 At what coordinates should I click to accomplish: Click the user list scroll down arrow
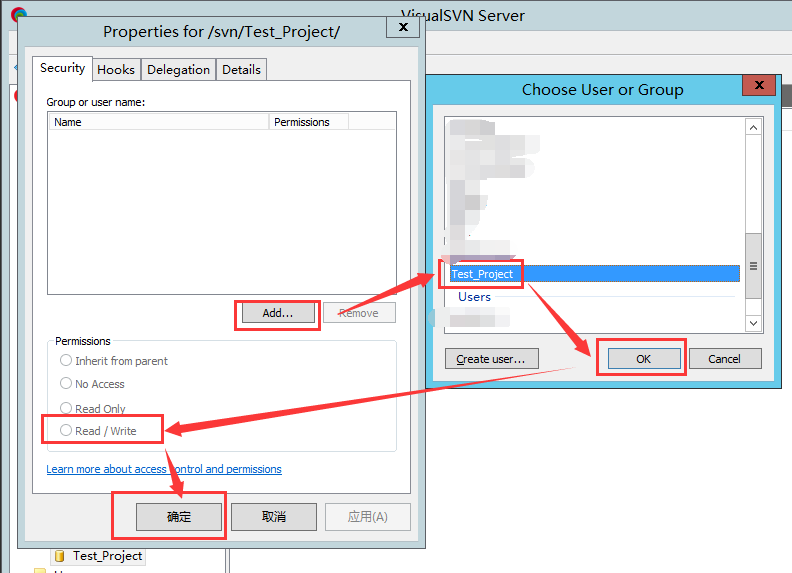click(753, 323)
